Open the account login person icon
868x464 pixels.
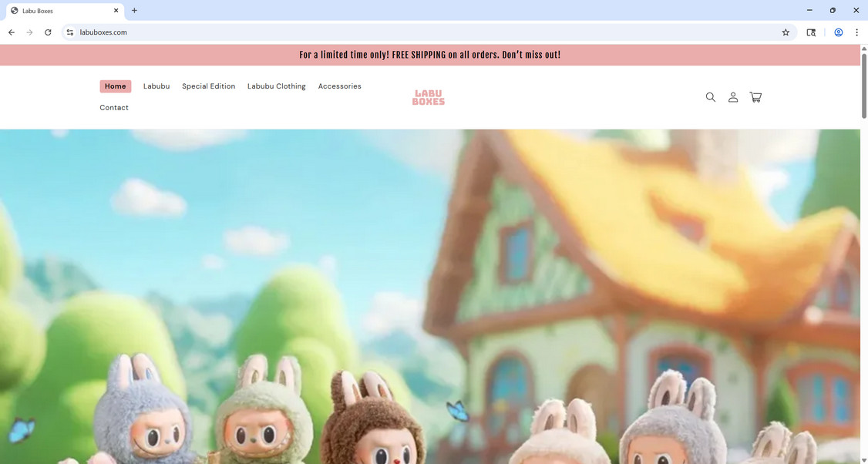coord(733,97)
